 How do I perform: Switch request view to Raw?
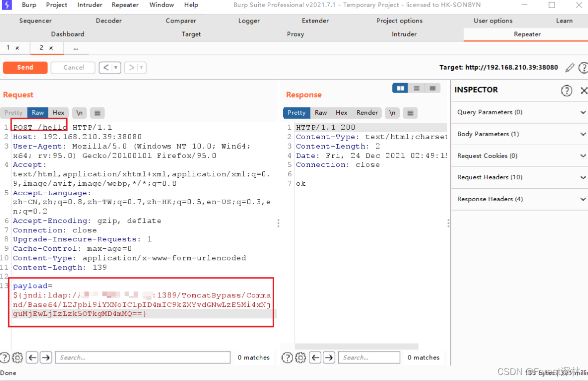(38, 113)
